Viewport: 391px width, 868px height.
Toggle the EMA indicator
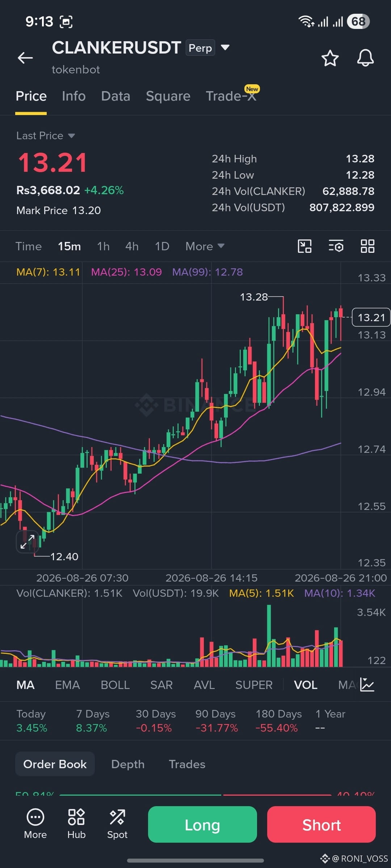67,685
